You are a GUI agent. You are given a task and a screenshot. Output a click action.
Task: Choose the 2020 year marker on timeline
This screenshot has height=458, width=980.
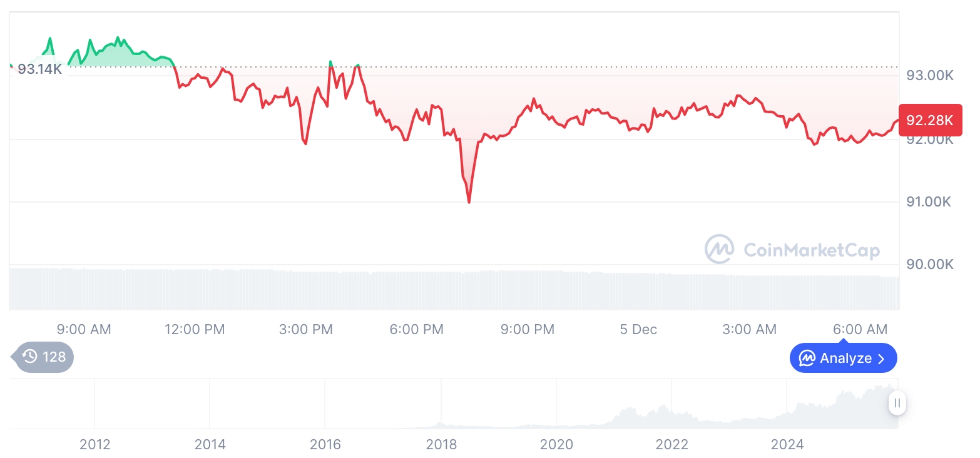tap(556, 444)
